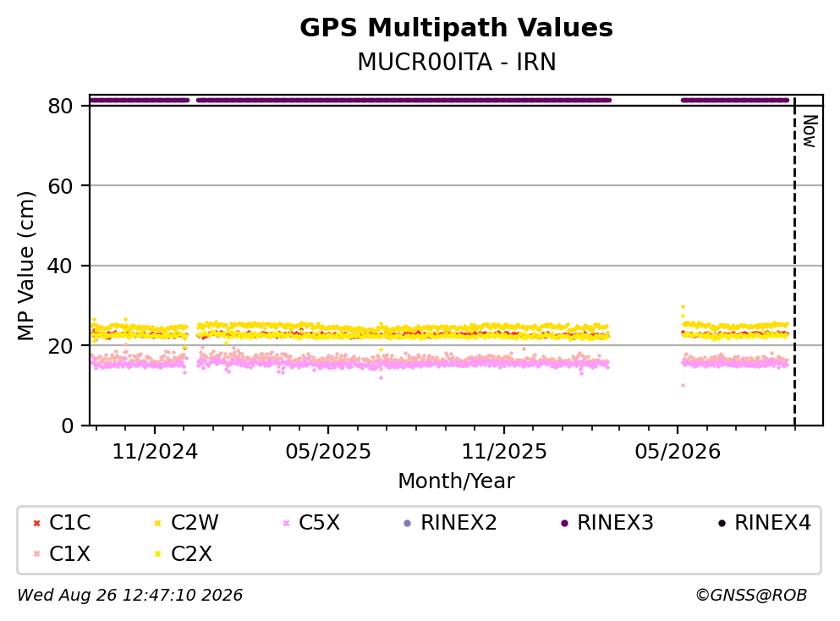Click the C2X yellow legend marker

(x=157, y=554)
